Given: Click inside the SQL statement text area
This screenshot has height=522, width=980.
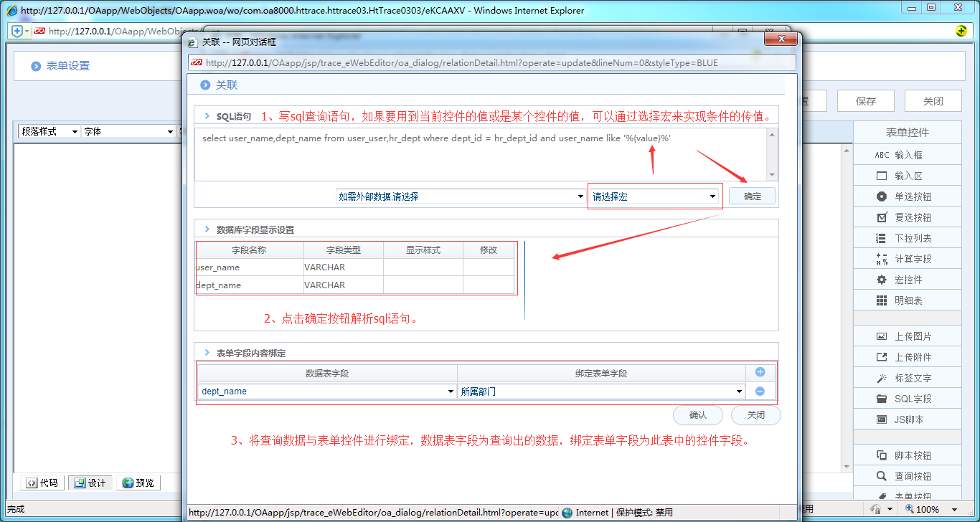Looking at the screenshot, I should [481, 154].
